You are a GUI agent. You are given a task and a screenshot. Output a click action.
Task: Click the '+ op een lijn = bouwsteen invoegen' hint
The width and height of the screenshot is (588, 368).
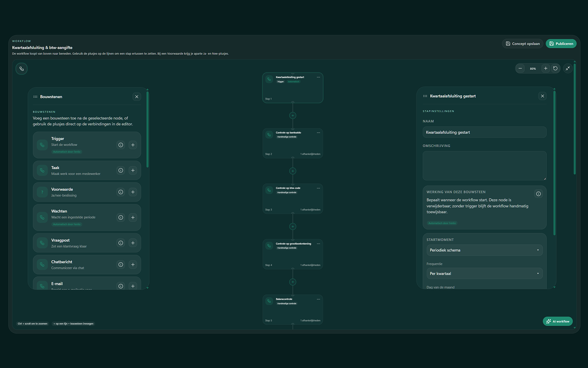[x=73, y=324]
